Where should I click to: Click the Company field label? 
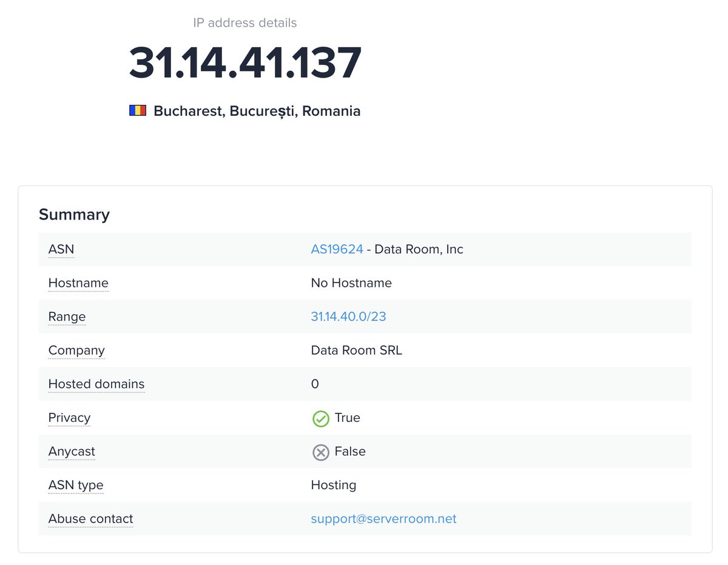[76, 350]
